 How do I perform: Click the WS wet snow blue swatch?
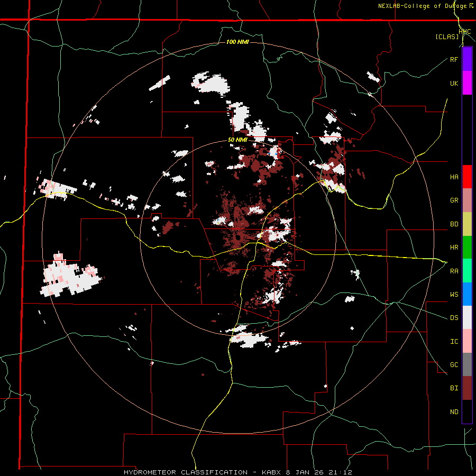click(x=467, y=294)
